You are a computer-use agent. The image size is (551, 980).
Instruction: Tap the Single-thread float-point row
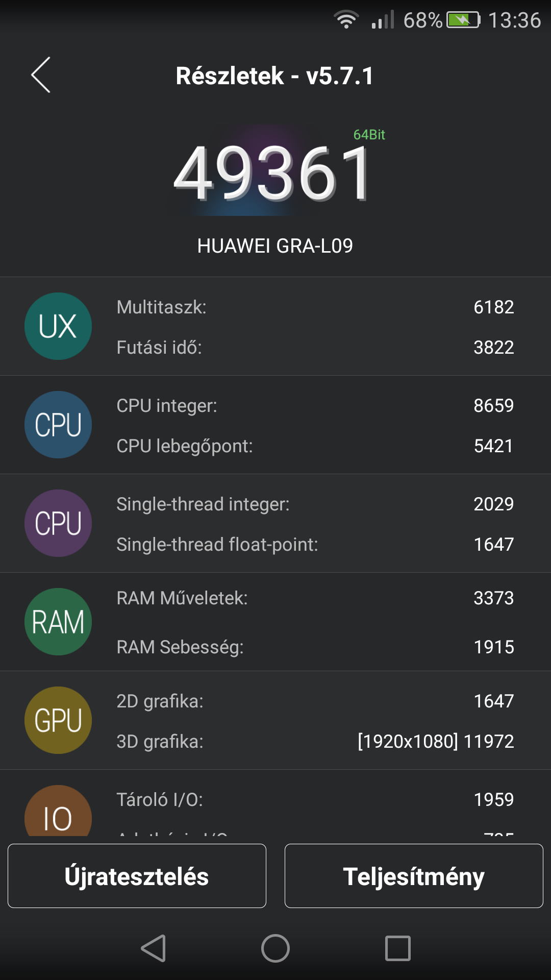pos(315,544)
